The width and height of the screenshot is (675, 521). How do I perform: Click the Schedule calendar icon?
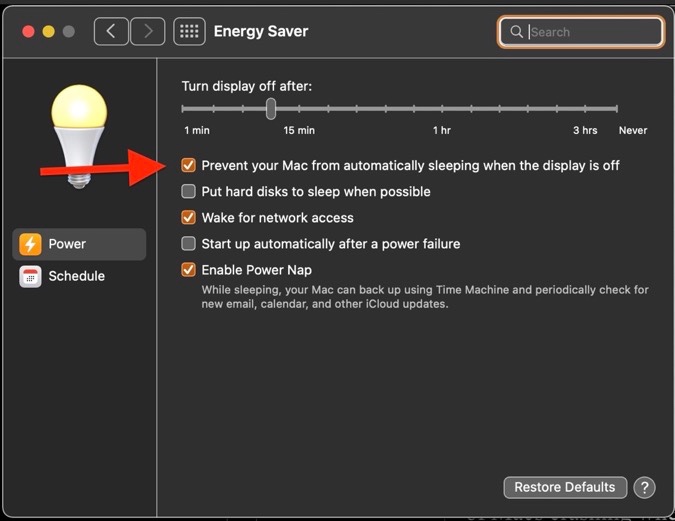point(30,276)
